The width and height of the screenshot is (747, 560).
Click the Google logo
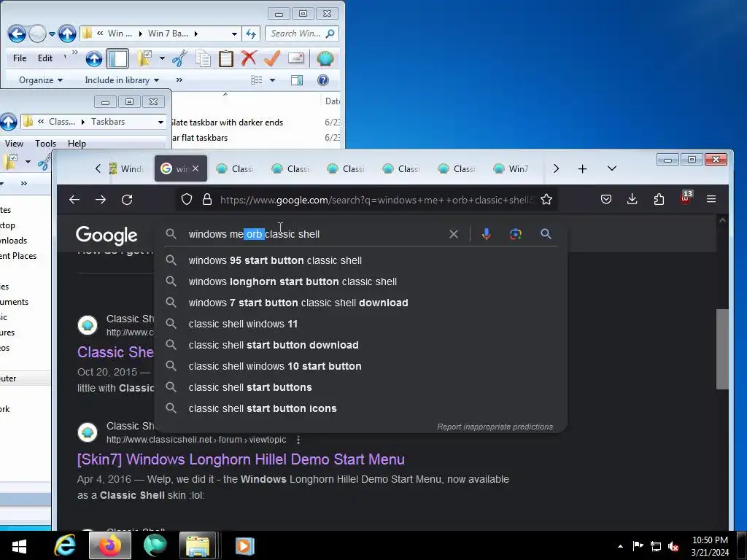pos(107,236)
